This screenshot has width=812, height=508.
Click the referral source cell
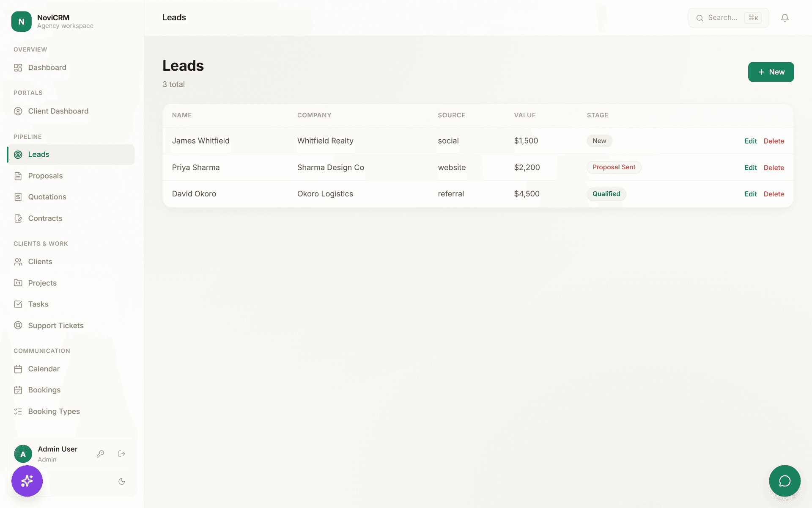(451, 194)
